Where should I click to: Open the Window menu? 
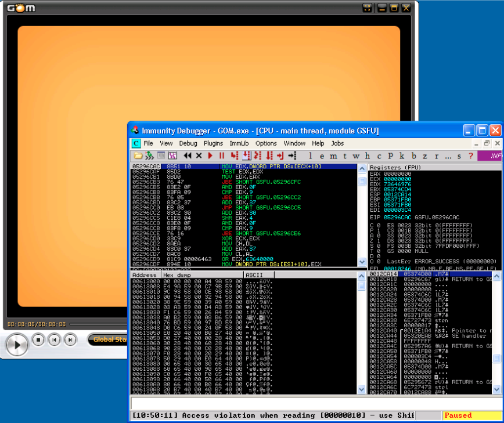(x=294, y=143)
